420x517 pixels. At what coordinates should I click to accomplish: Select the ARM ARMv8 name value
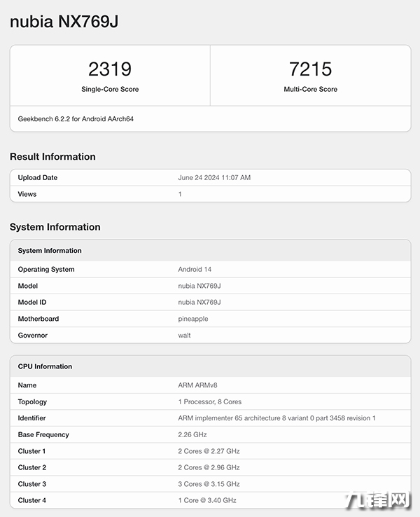point(198,385)
